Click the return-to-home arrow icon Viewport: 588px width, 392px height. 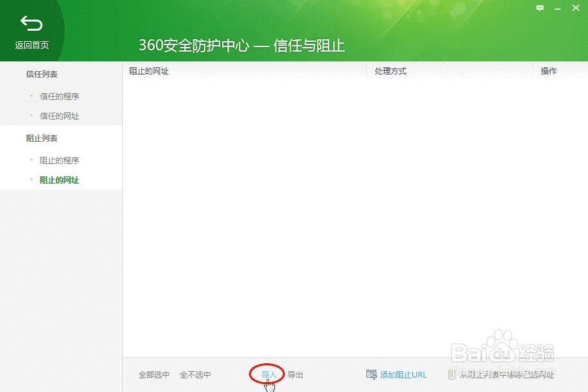[x=31, y=24]
